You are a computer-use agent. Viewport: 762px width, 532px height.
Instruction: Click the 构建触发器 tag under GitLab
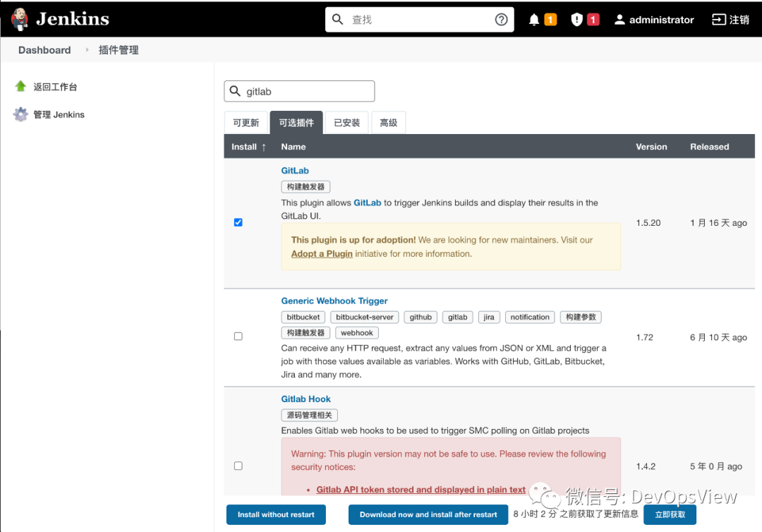point(306,186)
